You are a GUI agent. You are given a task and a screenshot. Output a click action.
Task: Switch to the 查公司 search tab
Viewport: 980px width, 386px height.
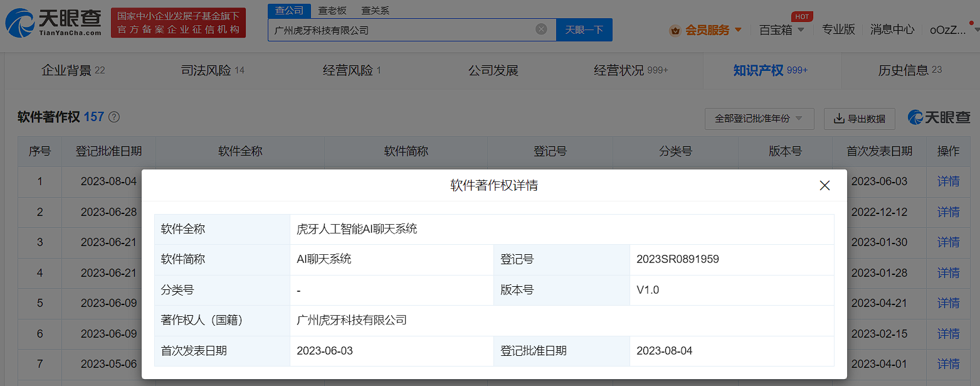(x=289, y=11)
